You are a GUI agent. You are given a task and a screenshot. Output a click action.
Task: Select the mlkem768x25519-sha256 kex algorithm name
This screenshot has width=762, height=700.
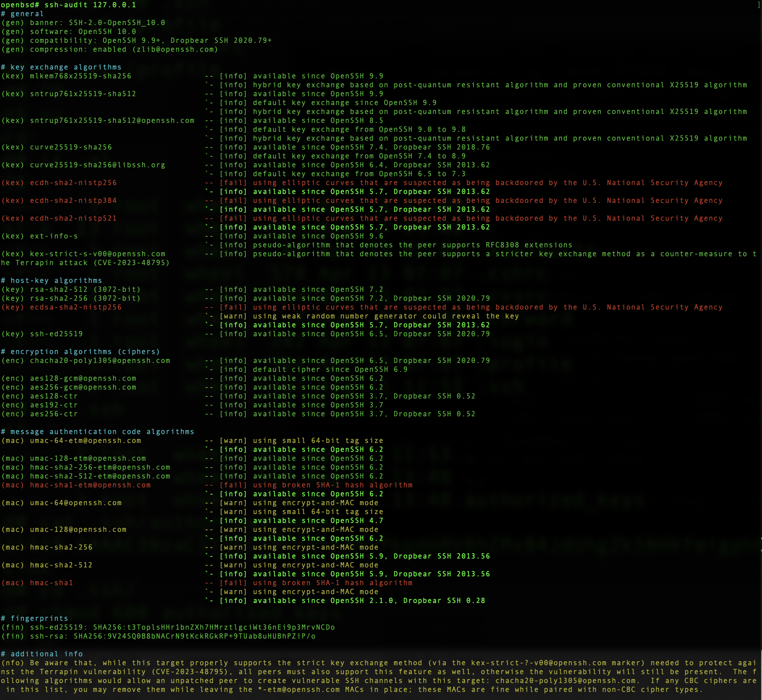[x=80, y=76]
